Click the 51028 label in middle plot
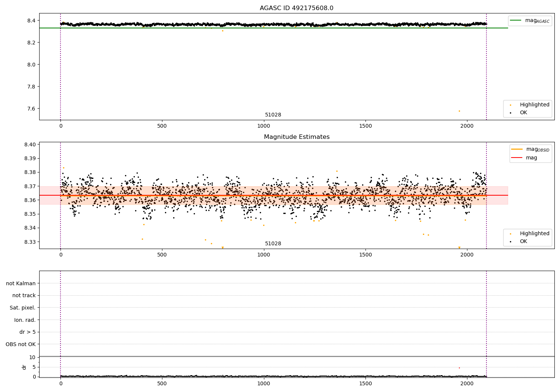Viewport: 560px width, 392px height. click(x=273, y=244)
